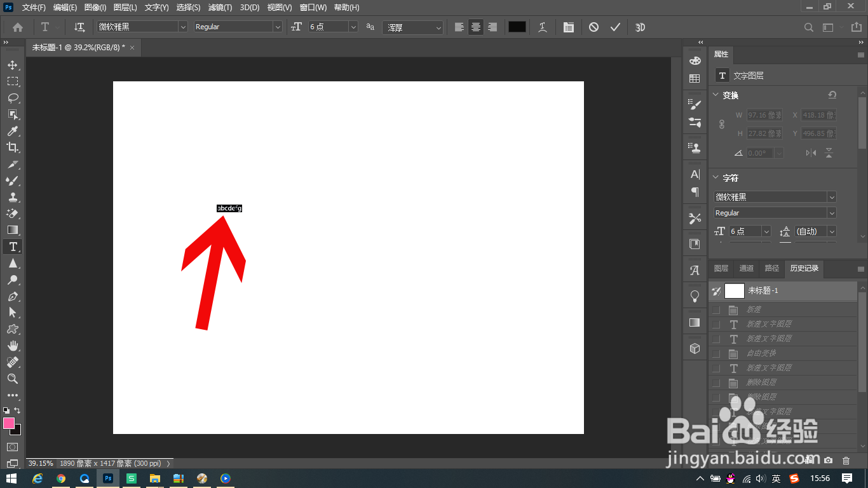The height and width of the screenshot is (488, 868).
Task: Set history brush source on 未标题-1 snapshot
Action: [x=716, y=291]
